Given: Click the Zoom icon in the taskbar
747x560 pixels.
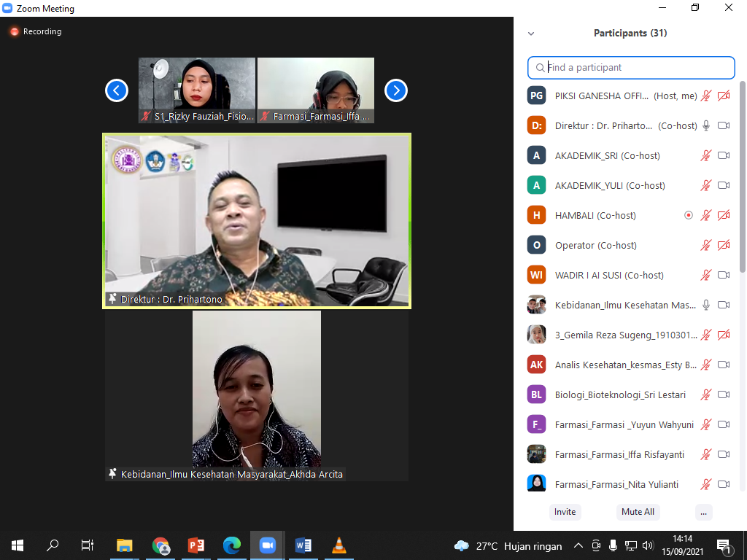Looking at the screenshot, I should [x=267, y=545].
